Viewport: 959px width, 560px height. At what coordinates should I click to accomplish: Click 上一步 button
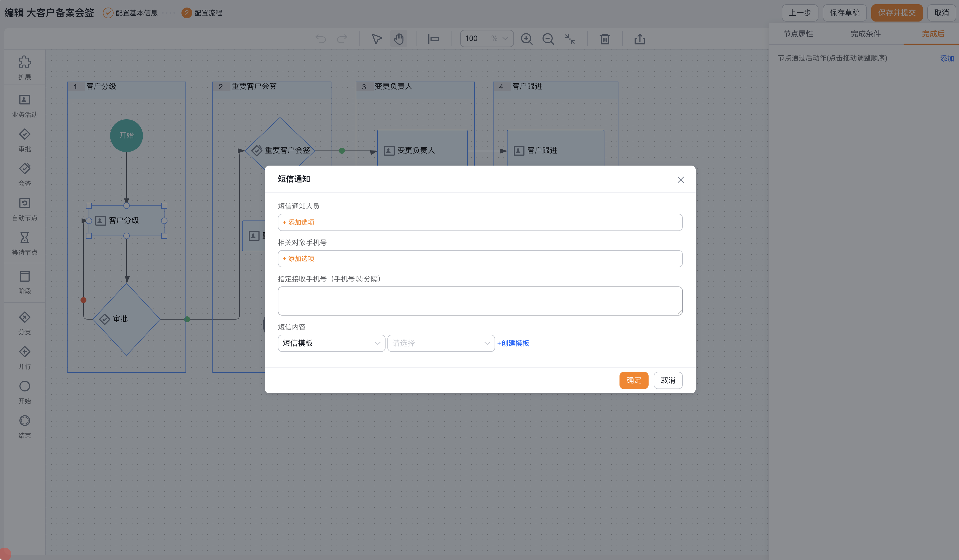coord(800,13)
